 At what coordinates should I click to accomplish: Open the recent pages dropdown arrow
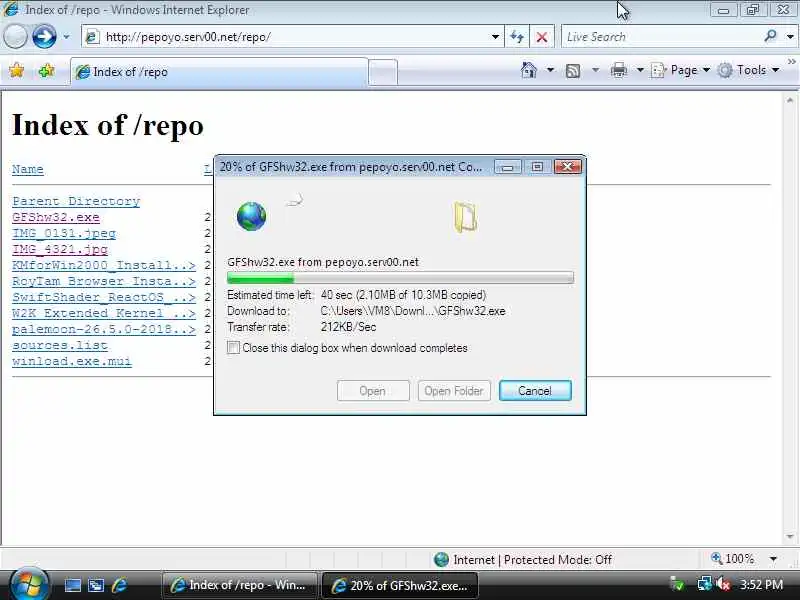tap(66, 37)
